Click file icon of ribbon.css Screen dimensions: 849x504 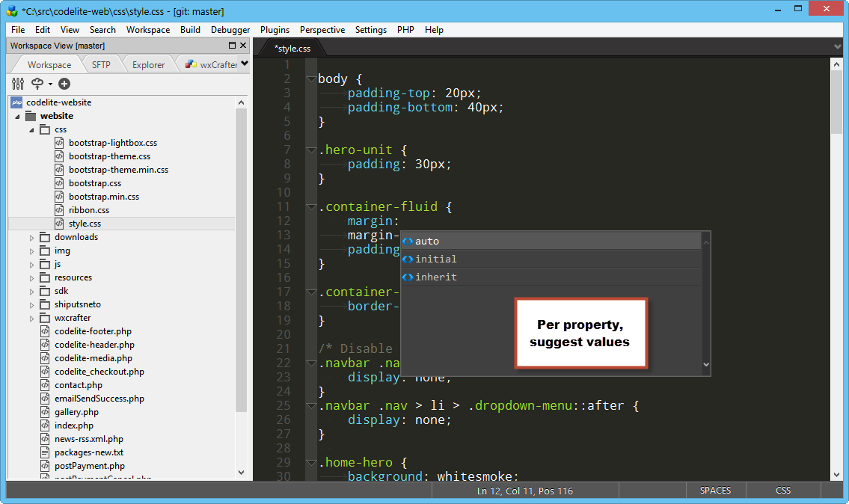(x=59, y=210)
